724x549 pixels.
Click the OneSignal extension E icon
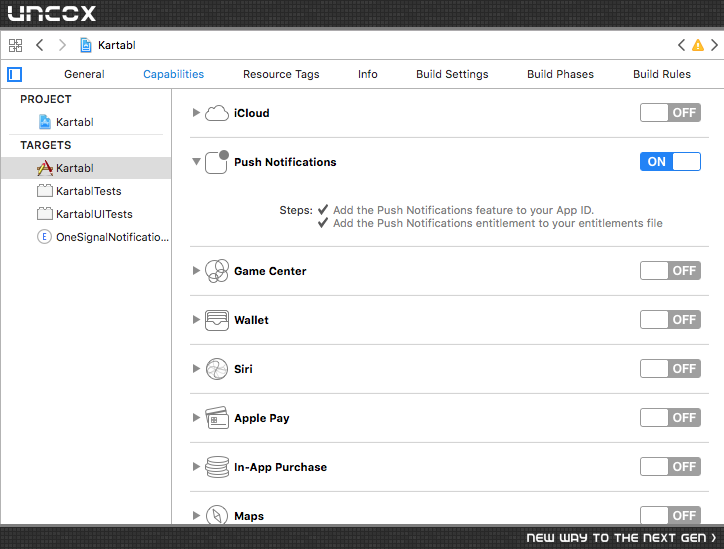coord(44,237)
